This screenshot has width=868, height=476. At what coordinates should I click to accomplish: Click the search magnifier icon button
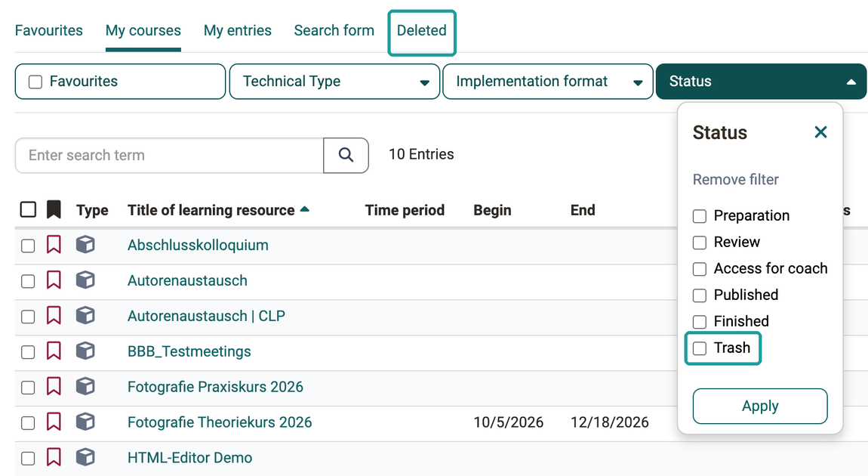(346, 155)
